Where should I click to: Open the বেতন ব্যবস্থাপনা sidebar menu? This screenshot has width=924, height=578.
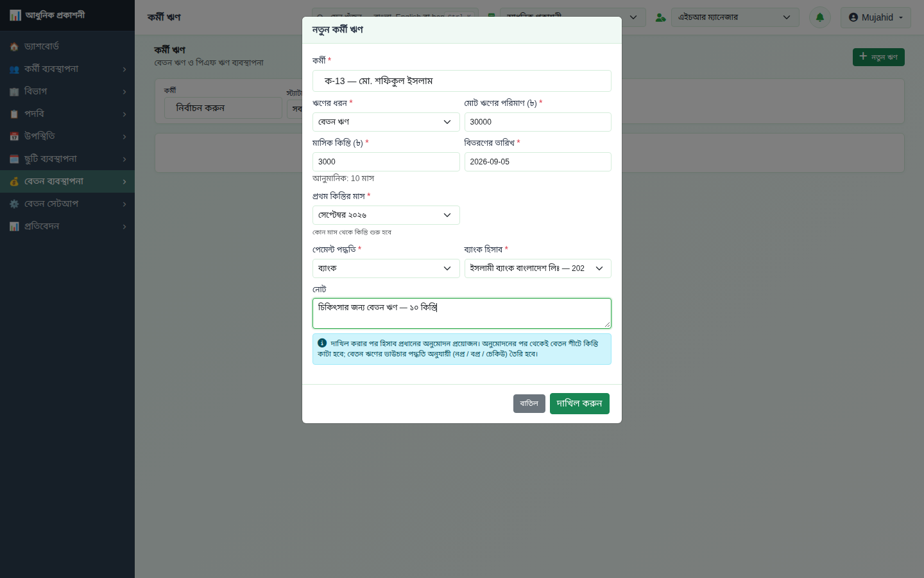67,181
